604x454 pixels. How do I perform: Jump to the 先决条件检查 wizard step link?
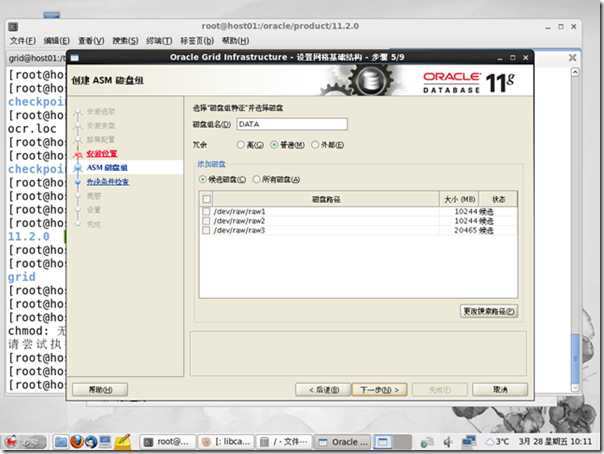point(107,182)
